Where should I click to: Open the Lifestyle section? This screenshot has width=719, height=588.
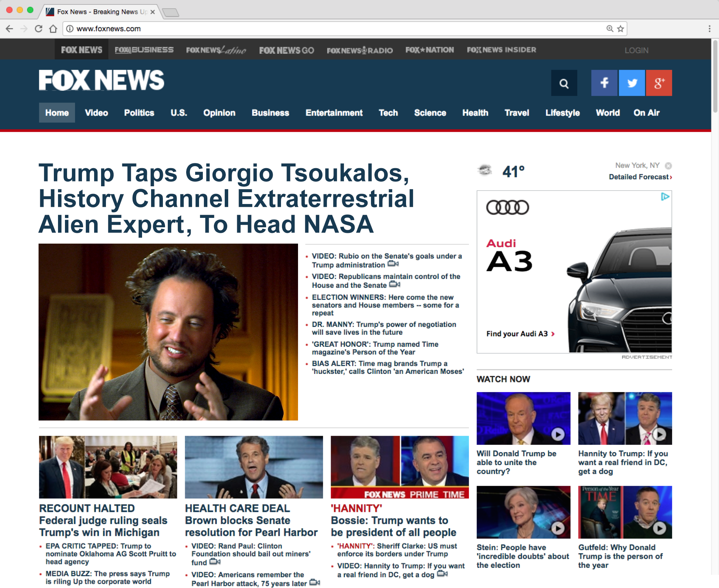pyautogui.click(x=563, y=113)
